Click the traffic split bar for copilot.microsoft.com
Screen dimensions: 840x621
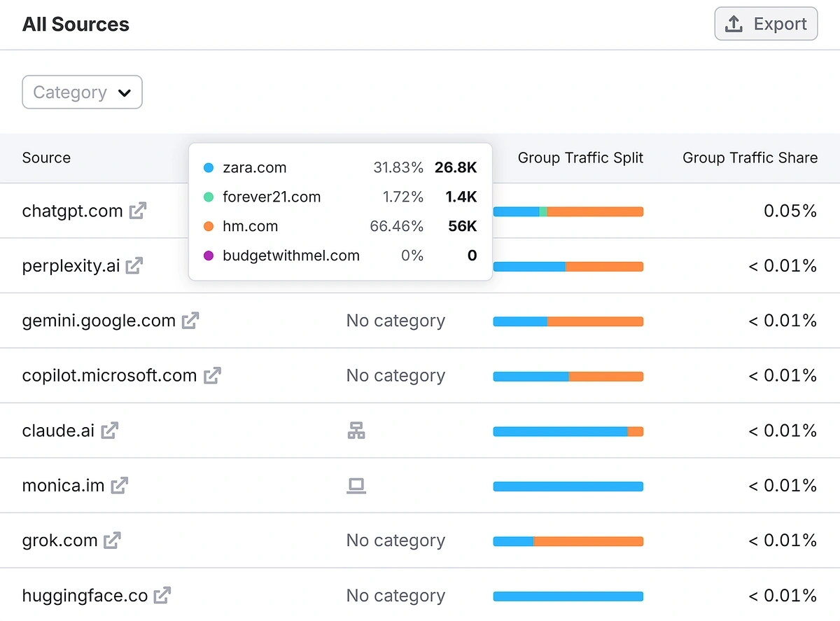coord(568,377)
